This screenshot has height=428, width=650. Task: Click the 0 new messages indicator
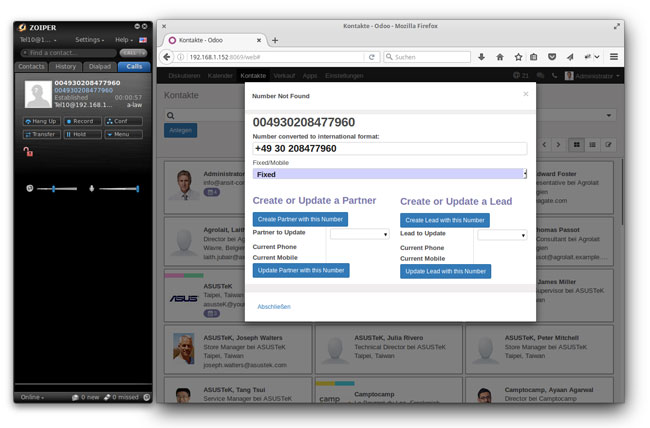click(86, 397)
